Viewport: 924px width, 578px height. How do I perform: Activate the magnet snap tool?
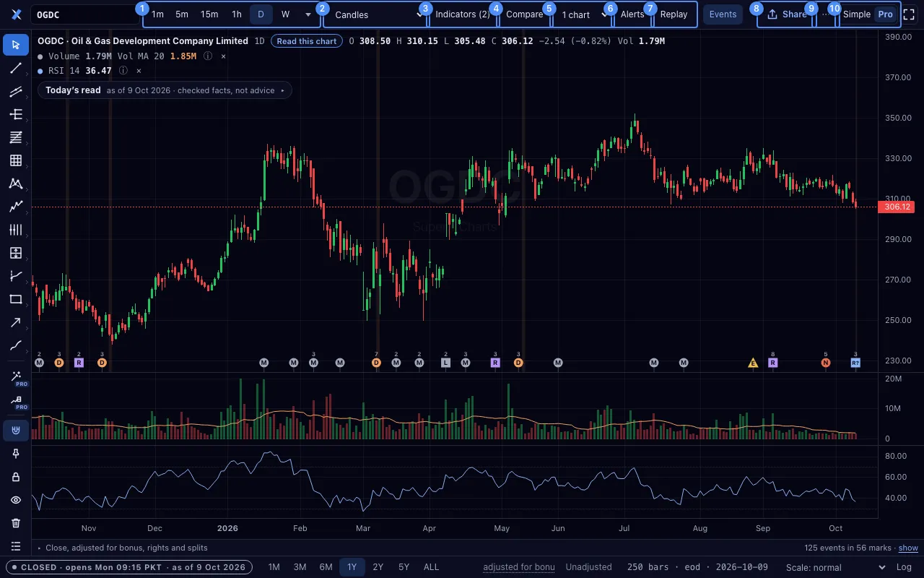pos(16,431)
